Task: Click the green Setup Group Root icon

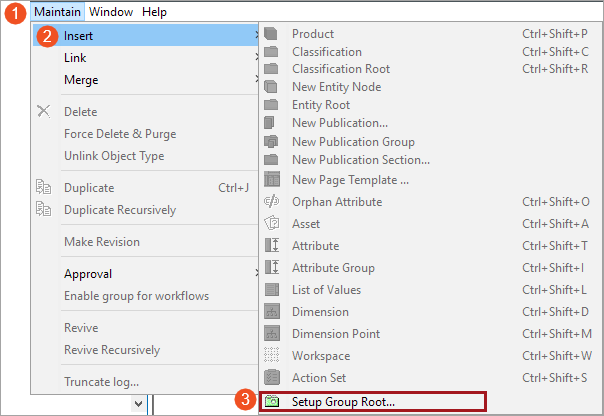Action: click(x=272, y=401)
